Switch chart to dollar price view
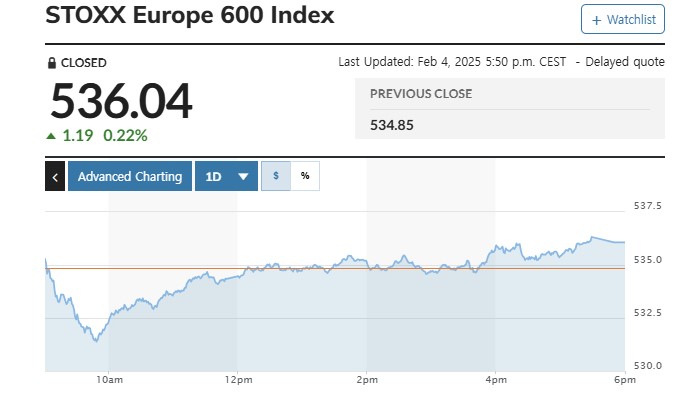 pyautogui.click(x=276, y=176)
